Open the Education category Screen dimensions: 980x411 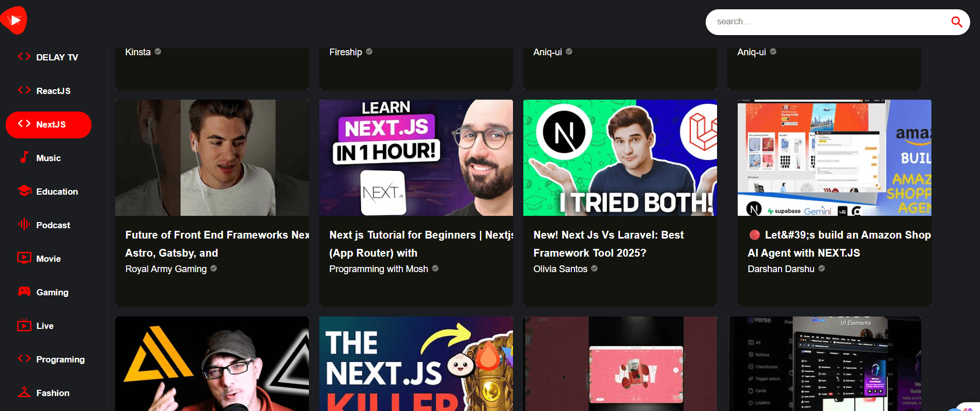tap(49, 192)
